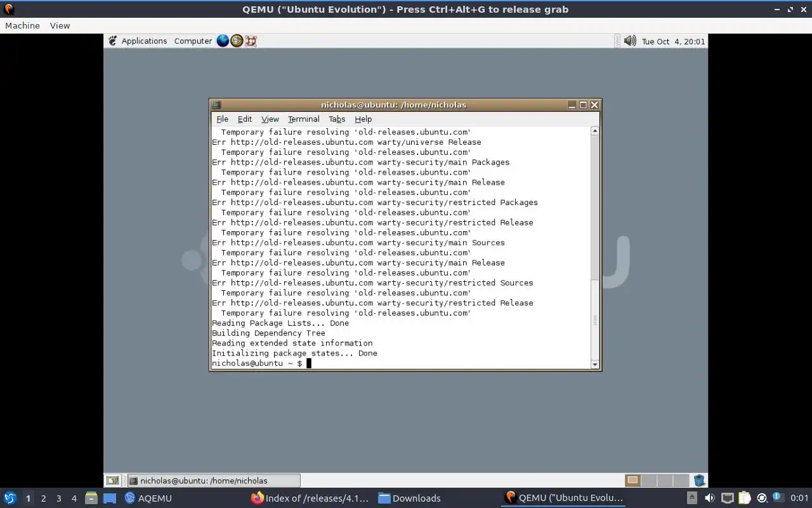Launch the Firefox web browser globe icon
Image resolution: width=812 pixels, height=508 pixels.
click(x=223, y=41)
